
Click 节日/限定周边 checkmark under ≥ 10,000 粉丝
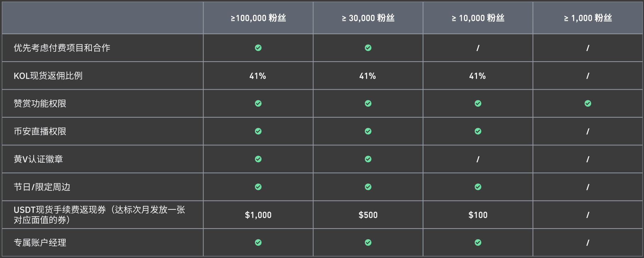[x=478, y=187]
